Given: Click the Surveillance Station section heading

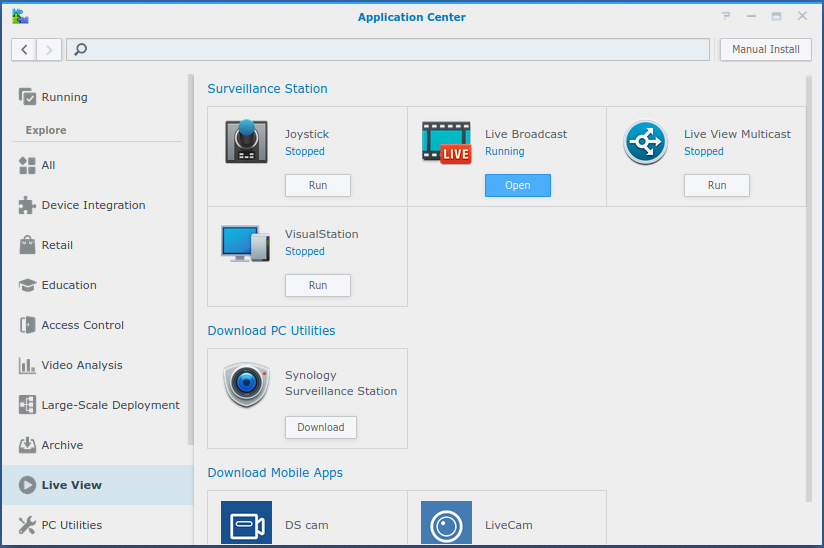Looking at the screenshot, I should 267,88.
